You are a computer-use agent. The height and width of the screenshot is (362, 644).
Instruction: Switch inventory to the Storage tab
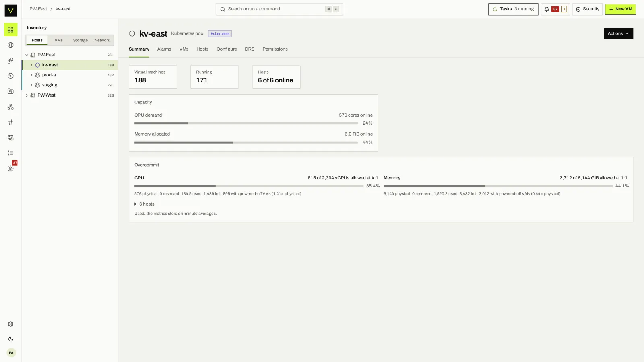pos(80,40)
